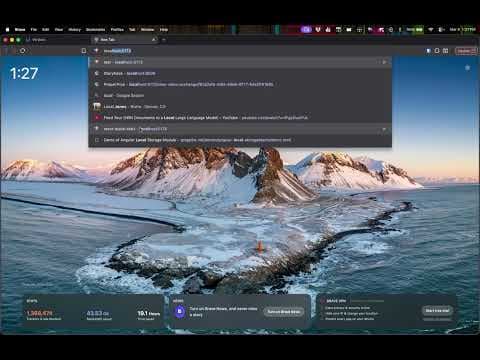The height and width of the screenshot is (360, 480).
Task: Open the Wi-Fi menu bar icon
Action: (x=430, y=30)
